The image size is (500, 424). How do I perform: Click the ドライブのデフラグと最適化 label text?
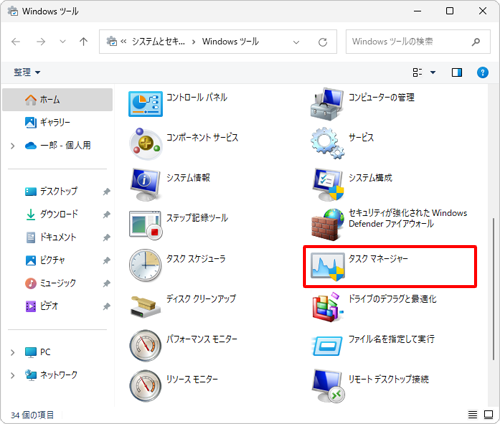click(392, 299)
